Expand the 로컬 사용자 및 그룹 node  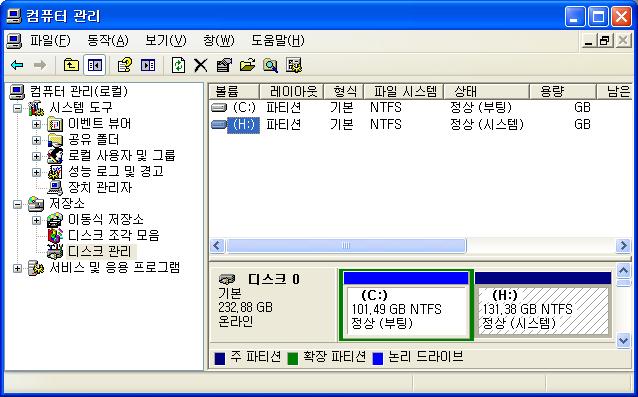tap(36, 156)
